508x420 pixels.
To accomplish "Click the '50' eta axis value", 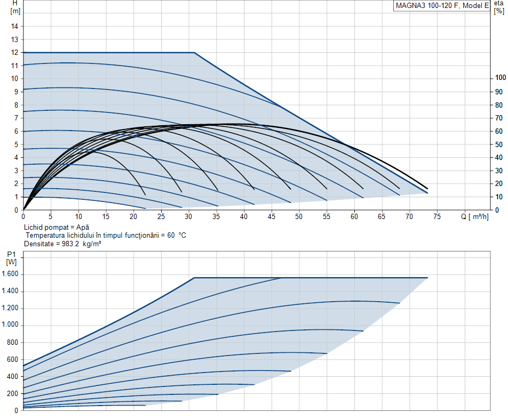I will (x=499, y=144).
